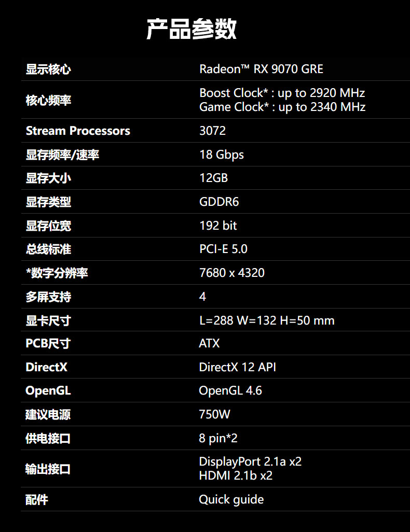Viewport: 410px width, 532px height.
Task: Click the DisplayPort 2.1a x2 line
Action: pos(250,461)
